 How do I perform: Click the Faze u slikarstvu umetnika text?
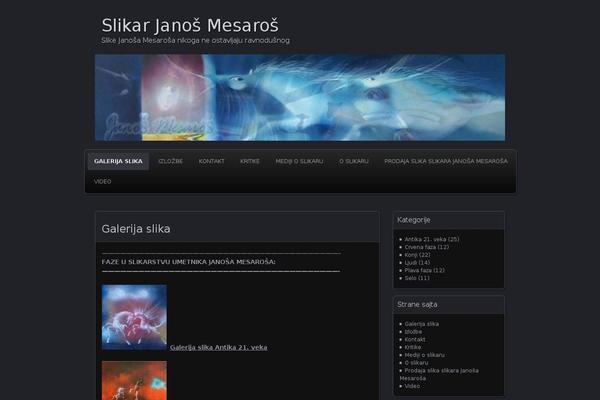pos(188,262)
